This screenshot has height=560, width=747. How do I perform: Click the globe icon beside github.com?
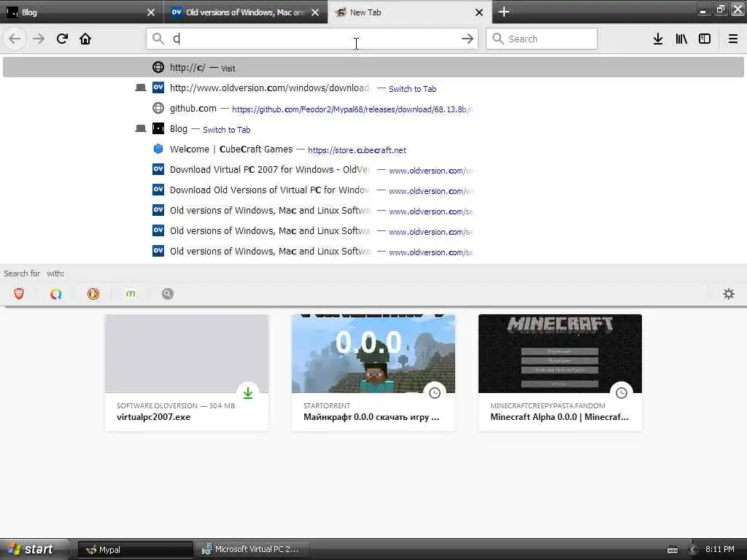point(158,108)
